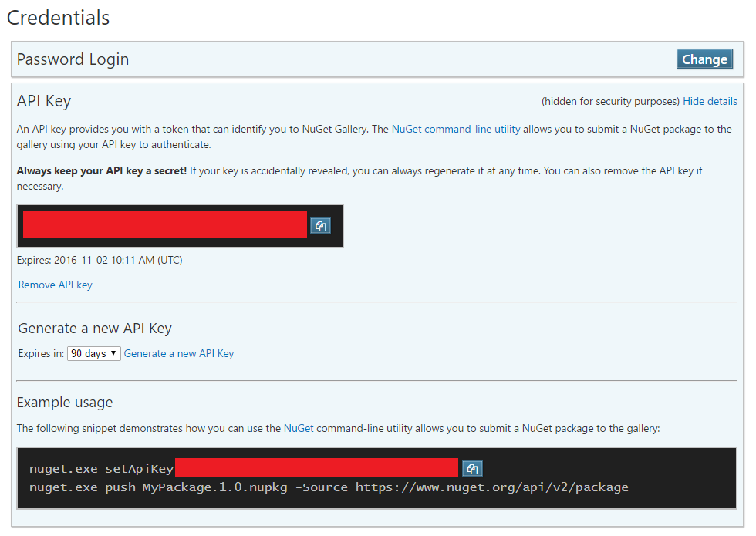This screenshot has width=756, height=536.
Task: Open the NuGet command-line utility link
Action: (x=455, y=130)
